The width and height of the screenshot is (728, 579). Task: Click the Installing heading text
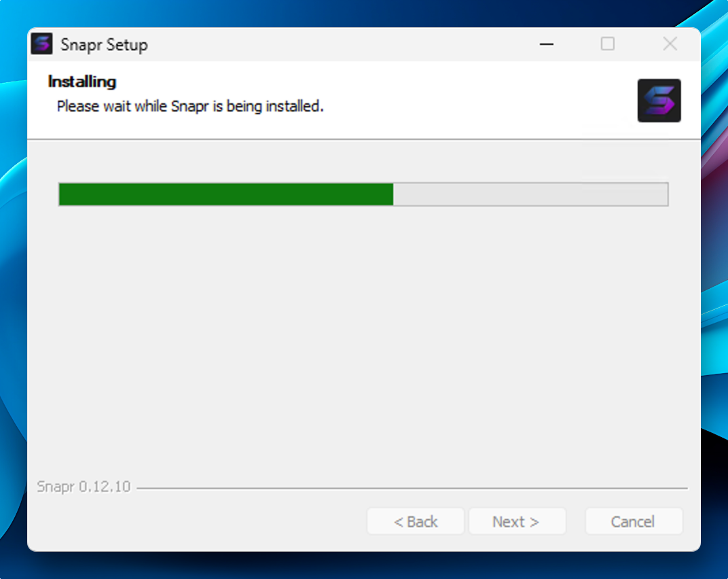click(x=81, y=82)
